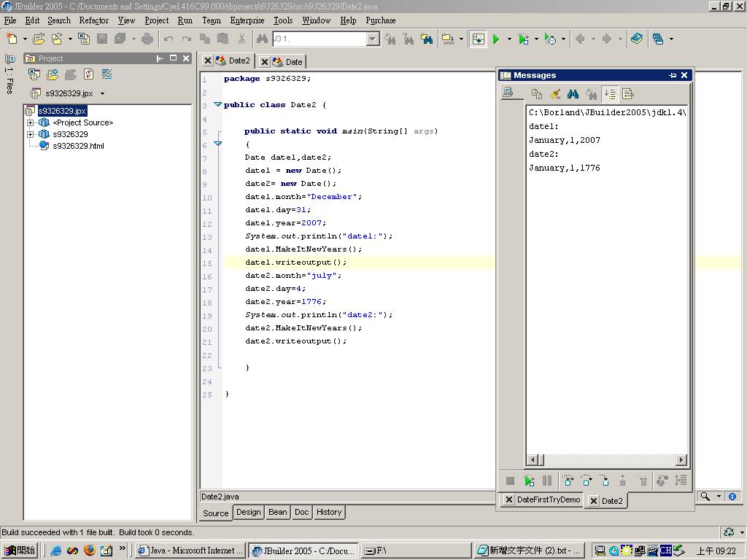This screenshot has height=560, width=747.
Task: Click the New file icon in the toolbar
Action: (x=12, y=39)
